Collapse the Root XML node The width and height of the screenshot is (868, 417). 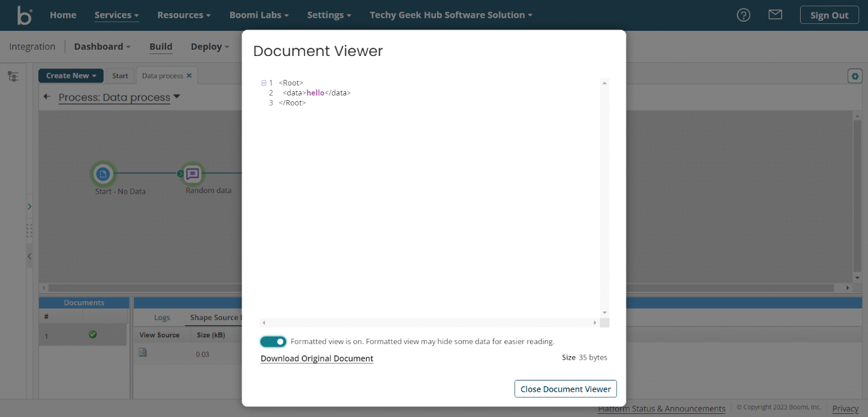(264, 83)
